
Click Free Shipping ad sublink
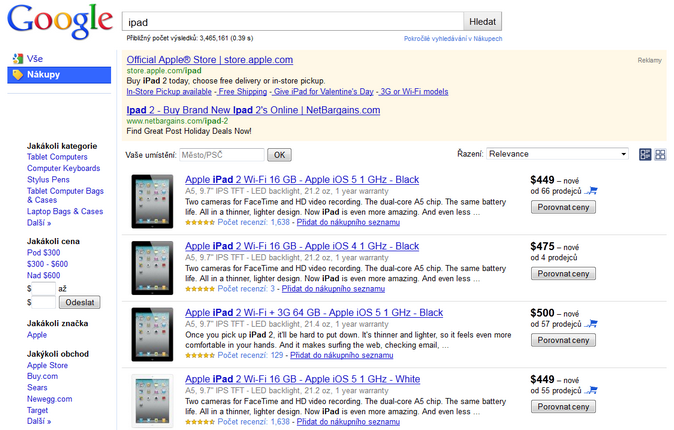click(242, 92)
